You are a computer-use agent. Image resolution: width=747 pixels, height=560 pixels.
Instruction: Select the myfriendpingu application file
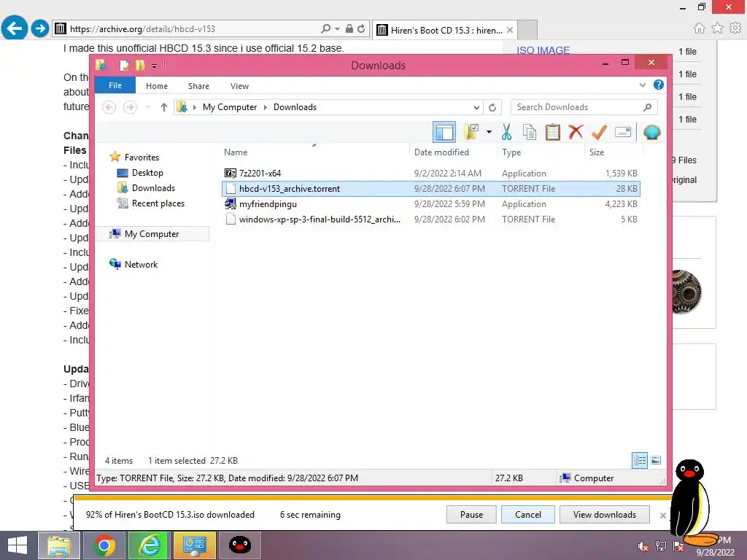[x=431, y=204]
